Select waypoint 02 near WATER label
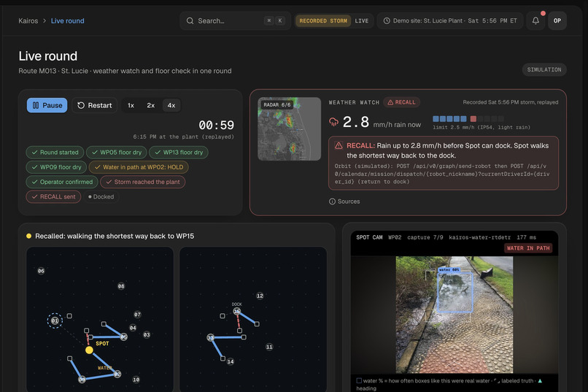 pos(117,374)
